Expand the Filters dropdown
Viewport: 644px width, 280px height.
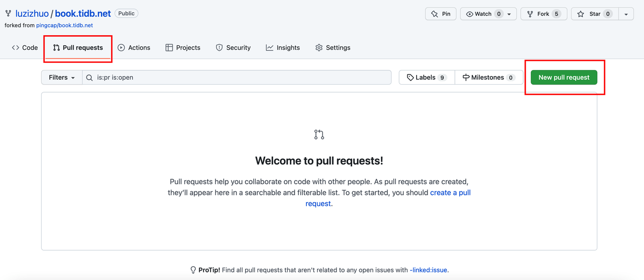click(x=61, y=78)
